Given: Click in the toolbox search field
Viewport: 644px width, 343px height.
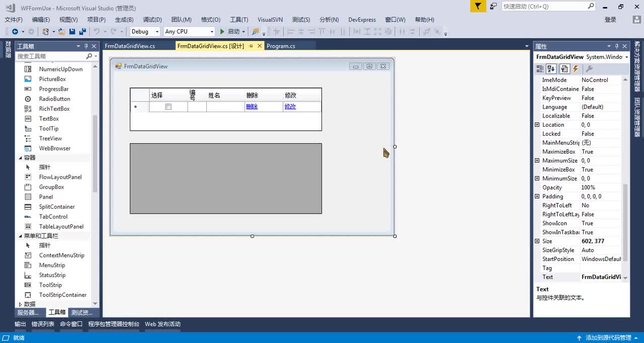Looking at the screenshot, I should point(51,56).
